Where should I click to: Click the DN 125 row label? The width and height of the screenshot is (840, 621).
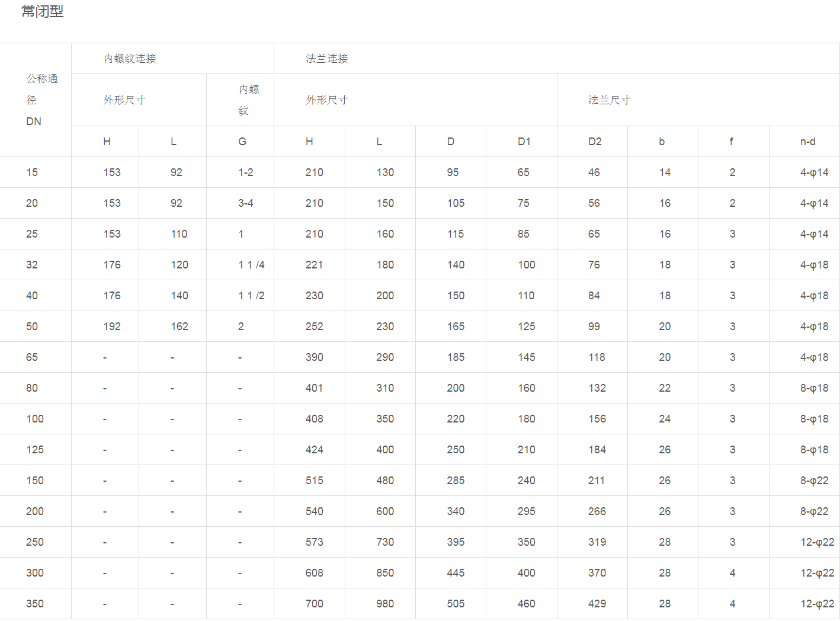(35, 450)
